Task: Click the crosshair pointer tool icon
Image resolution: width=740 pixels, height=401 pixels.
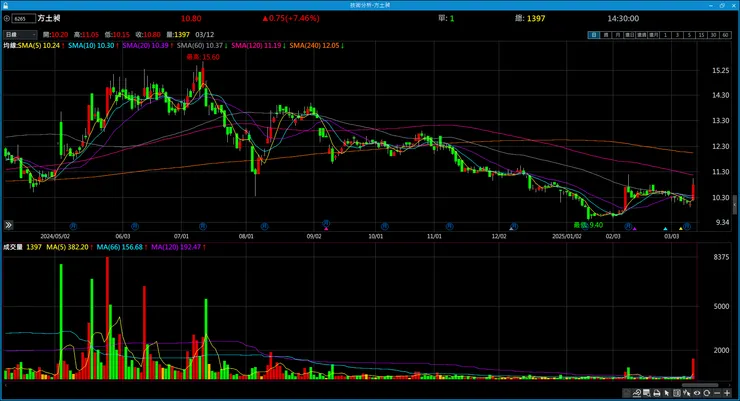Action: [687, 393]
